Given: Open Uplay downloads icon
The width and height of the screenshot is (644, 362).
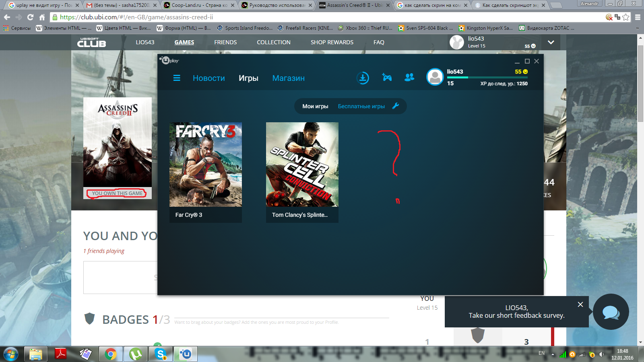Looking at the screenshot, I should [363, 78].
